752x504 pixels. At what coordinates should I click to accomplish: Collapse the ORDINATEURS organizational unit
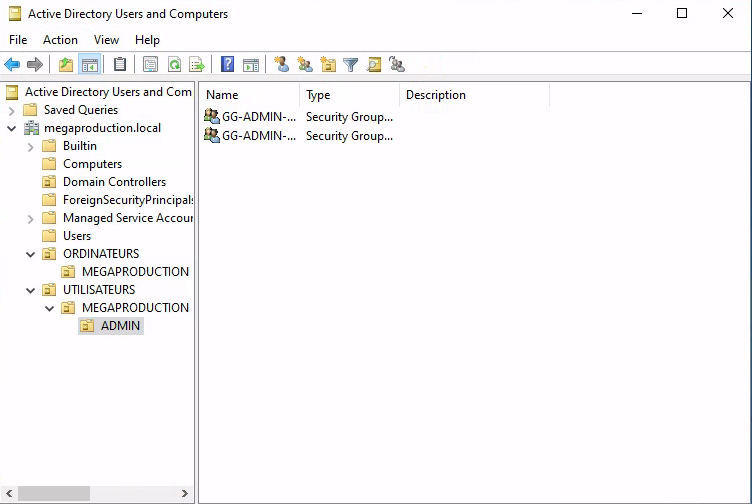31,254
